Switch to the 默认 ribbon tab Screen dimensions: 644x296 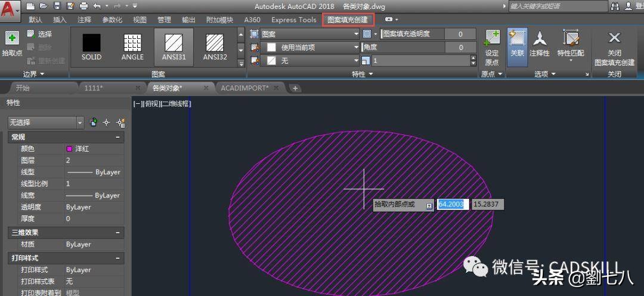(35, 20)
